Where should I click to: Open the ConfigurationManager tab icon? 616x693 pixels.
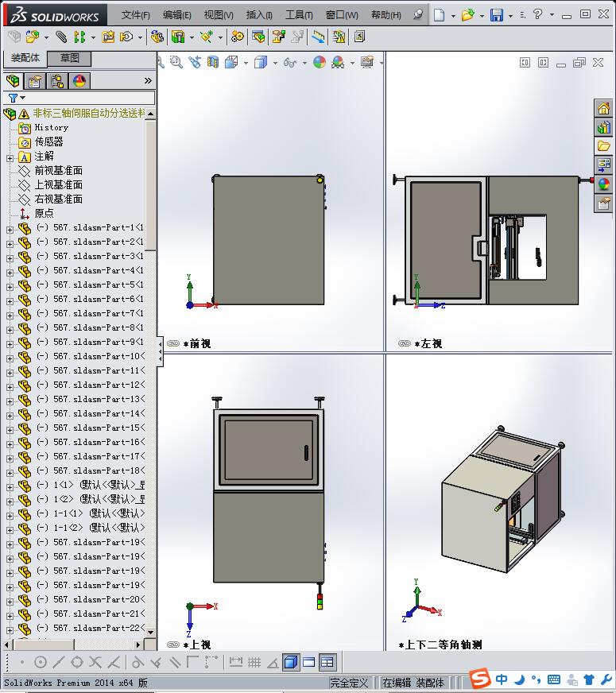coord(57,81)
